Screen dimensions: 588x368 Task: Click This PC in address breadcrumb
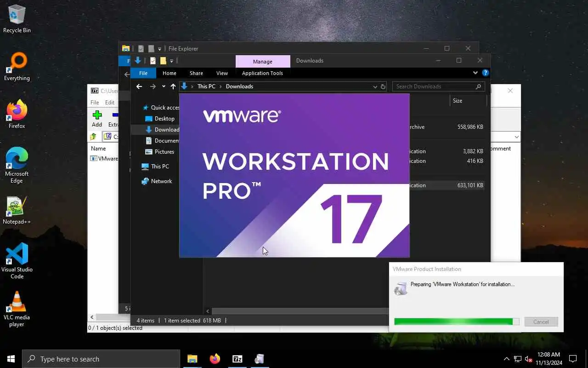[206, 86]
